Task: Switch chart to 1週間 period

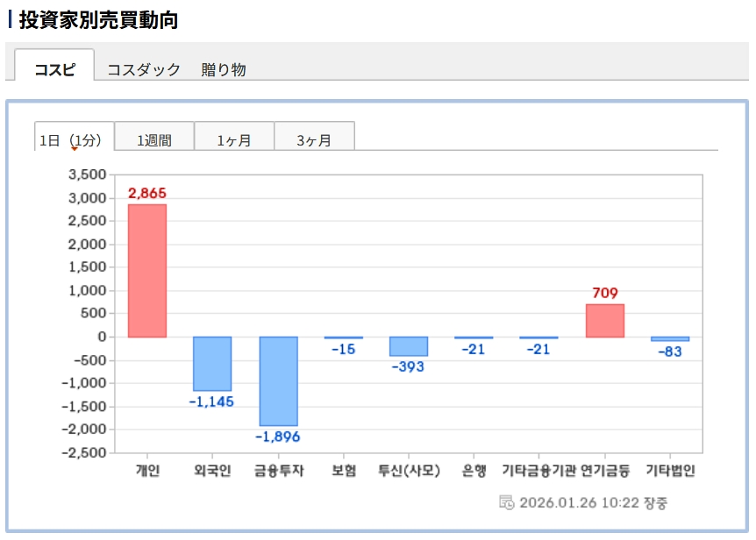Action: pos(153,139)
